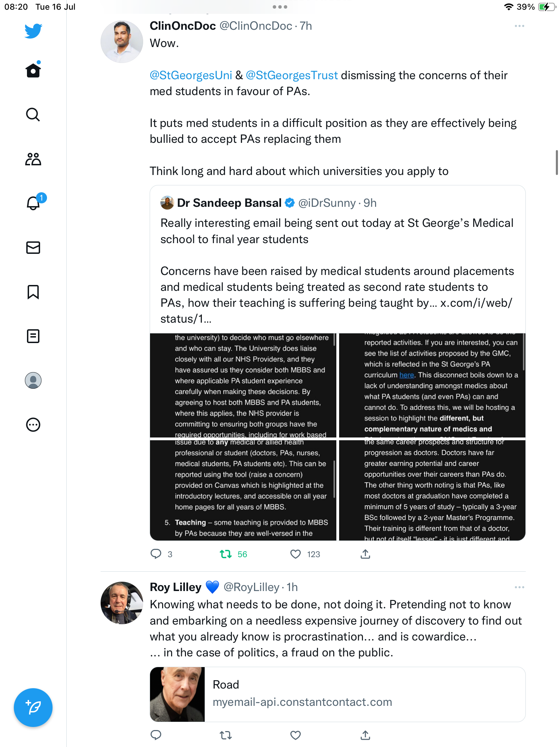Open the Home timeline icon
Image resolution: width=560 pixels, height=747 pixels.
coord(33,71)
